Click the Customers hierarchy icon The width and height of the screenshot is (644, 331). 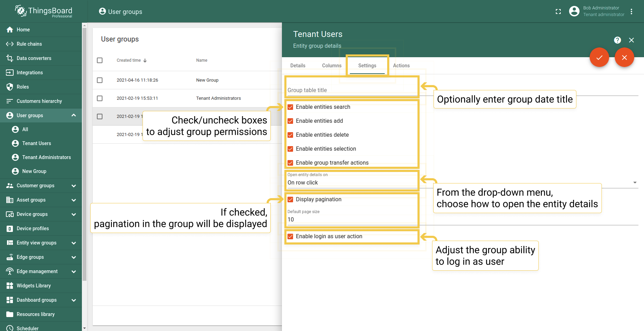click(x=10, y=101)
